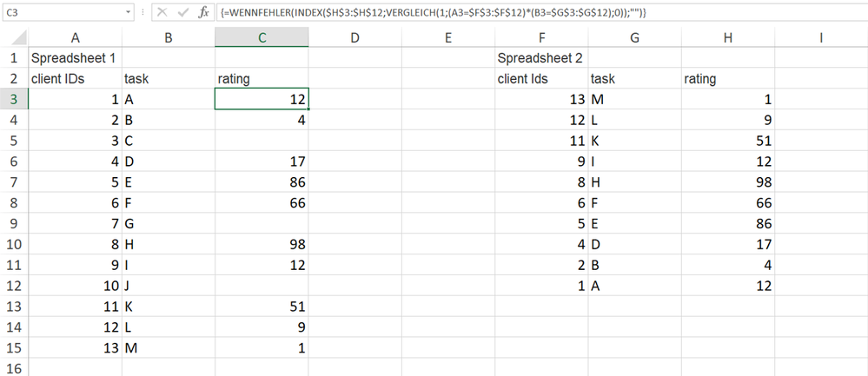The image size is (868, 376).
Task: Open the Name Box dropdown arrow
Action: tap(129, 11)
